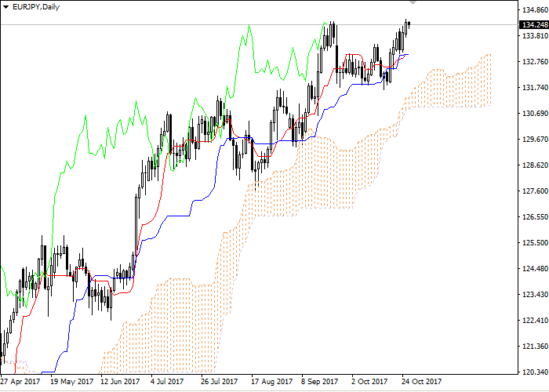549x392 pixels.
Task: Click the 128.620 price axis label
Action: tap(535, 165)
